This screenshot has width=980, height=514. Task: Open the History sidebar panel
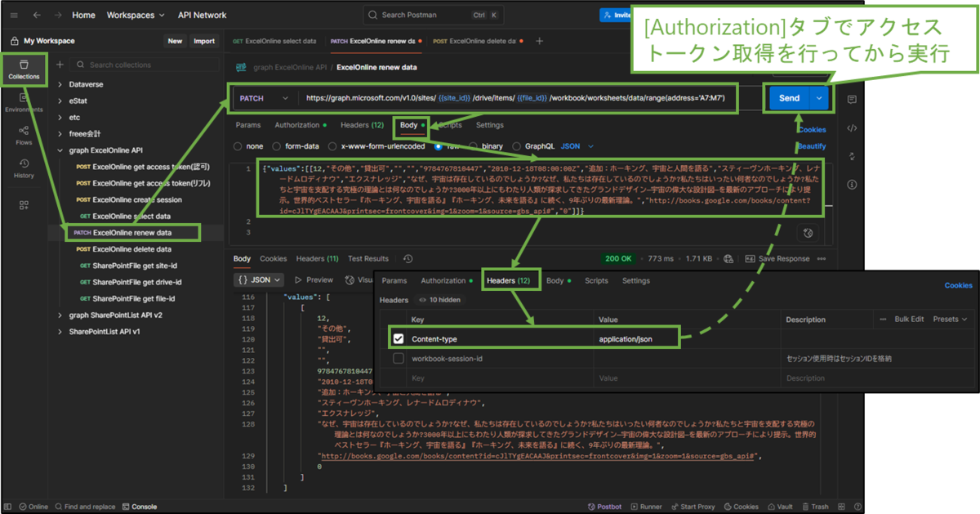(x=24, y=168)
